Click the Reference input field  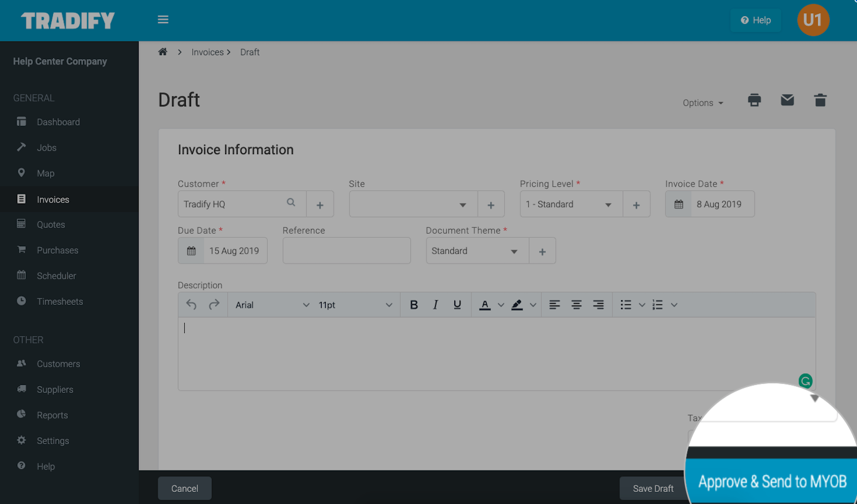pyautogui.click(x=346, y=251)
